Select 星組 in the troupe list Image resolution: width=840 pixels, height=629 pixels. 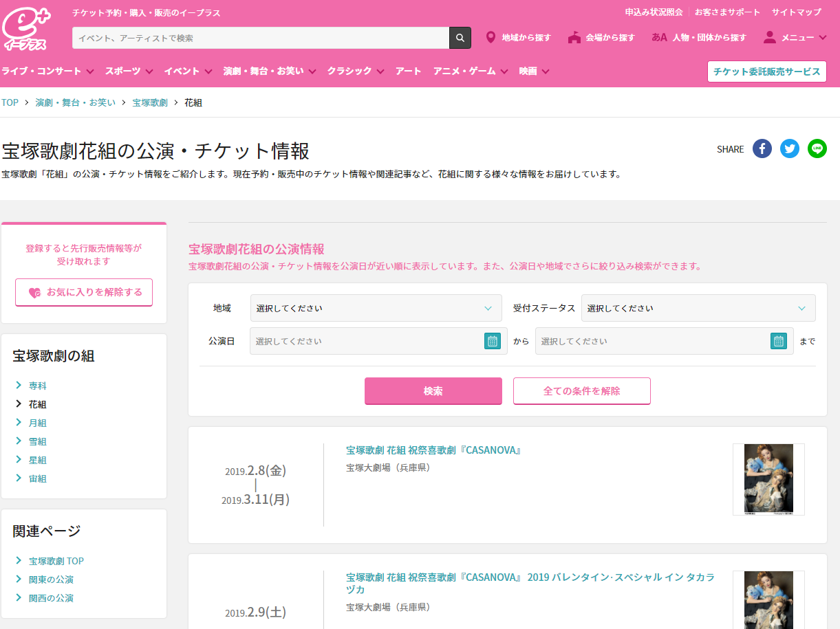(x=38, y=460)
